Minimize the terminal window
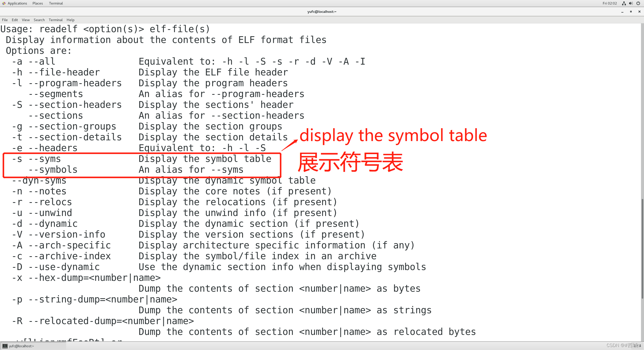This screenshot has height=350, width=644. tap(622, 12)
